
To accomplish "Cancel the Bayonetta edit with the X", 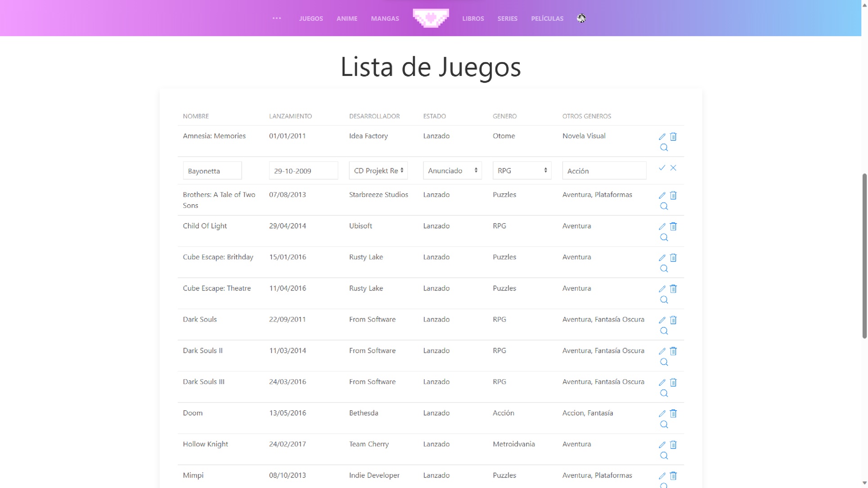I will (673, 168).
